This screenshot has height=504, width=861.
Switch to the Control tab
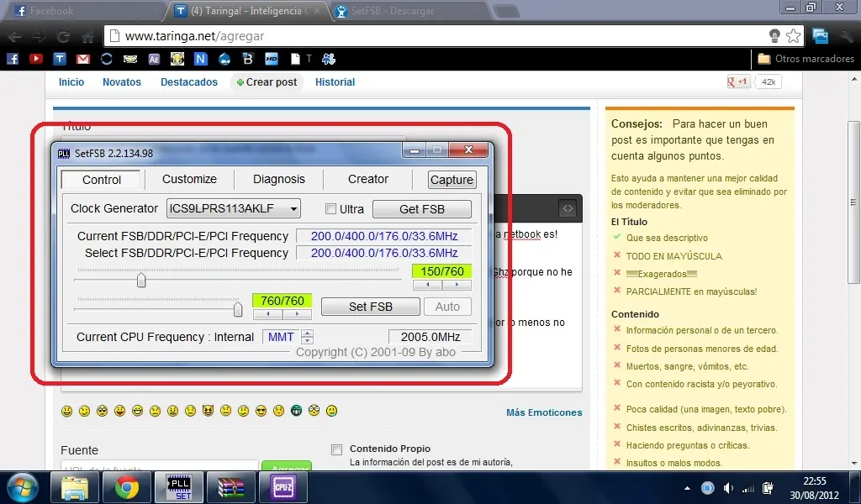102,180
